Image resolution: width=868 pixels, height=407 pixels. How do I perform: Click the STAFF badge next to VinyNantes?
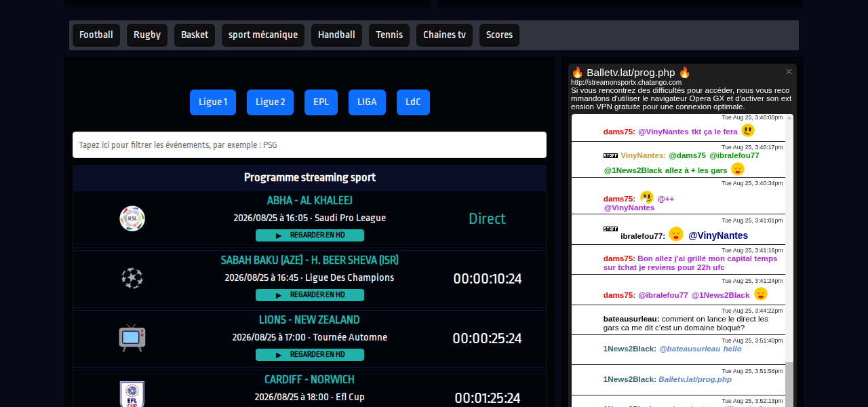pos(610,155)
